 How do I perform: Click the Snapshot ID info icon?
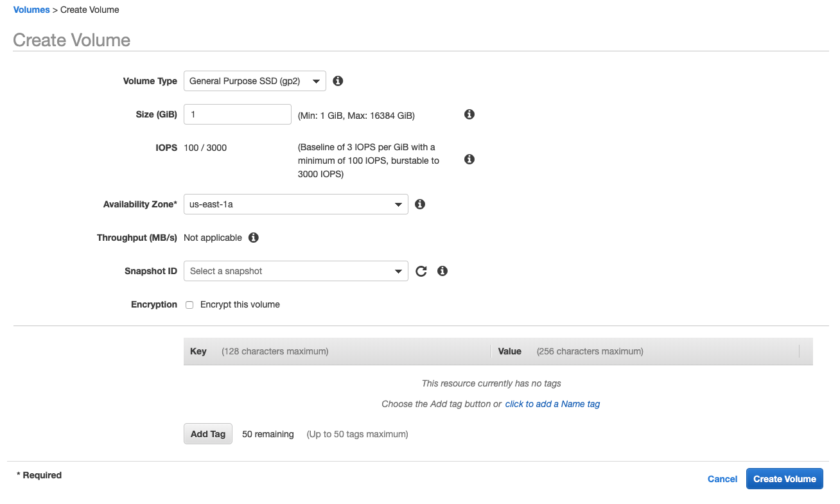(442, 271)
